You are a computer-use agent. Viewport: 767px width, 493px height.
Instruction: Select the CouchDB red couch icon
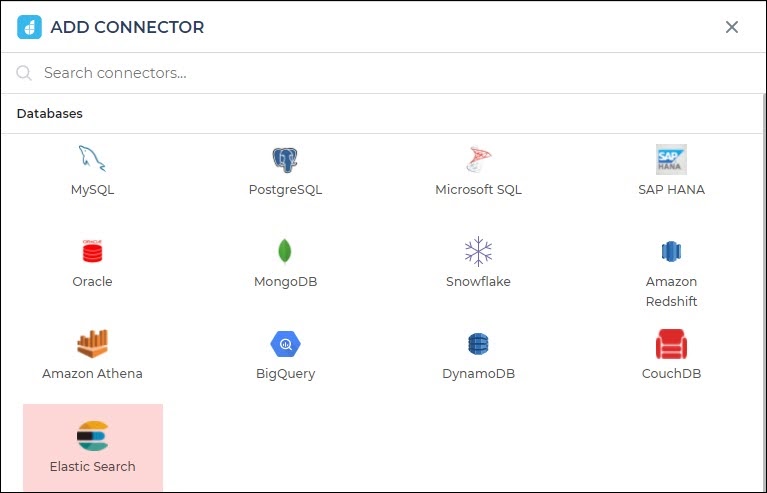671,344
